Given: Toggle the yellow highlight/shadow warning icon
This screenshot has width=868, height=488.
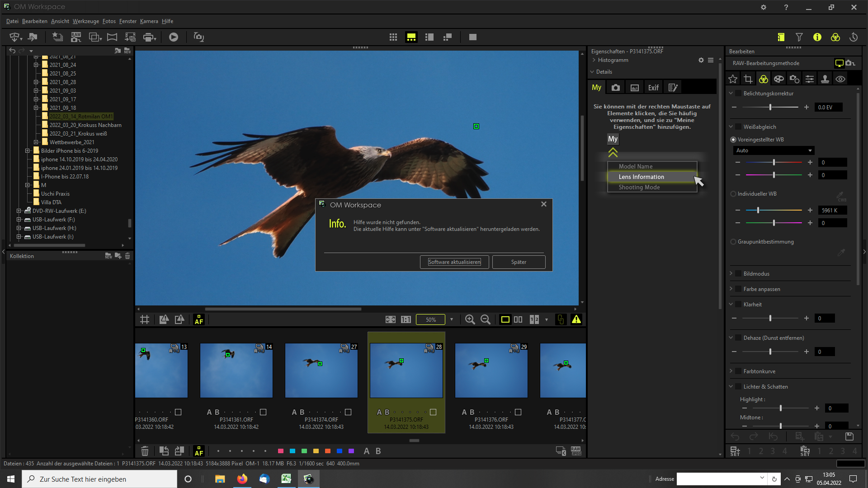Looking at the screenshot, I should [x=576, y=319].
